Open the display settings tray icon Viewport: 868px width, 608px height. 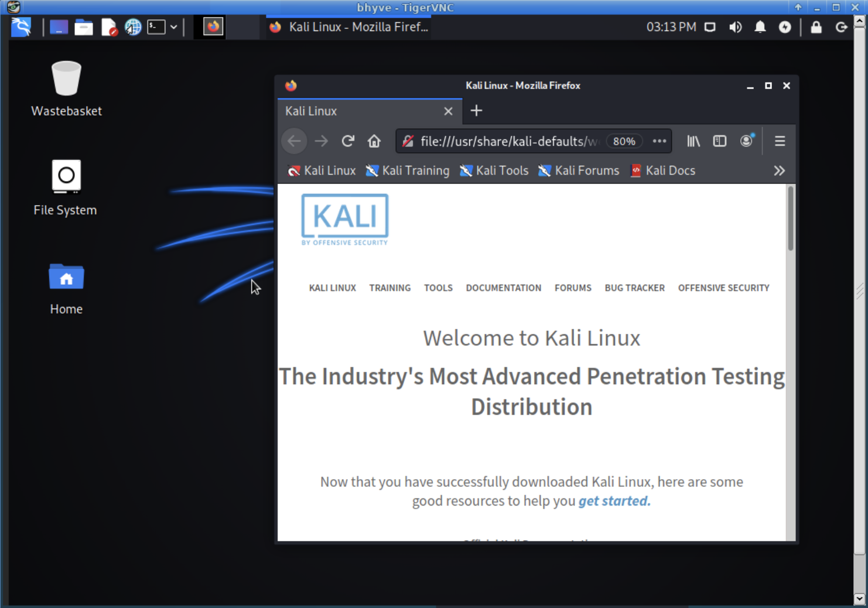pyautogui.click(x=710, y=27)
